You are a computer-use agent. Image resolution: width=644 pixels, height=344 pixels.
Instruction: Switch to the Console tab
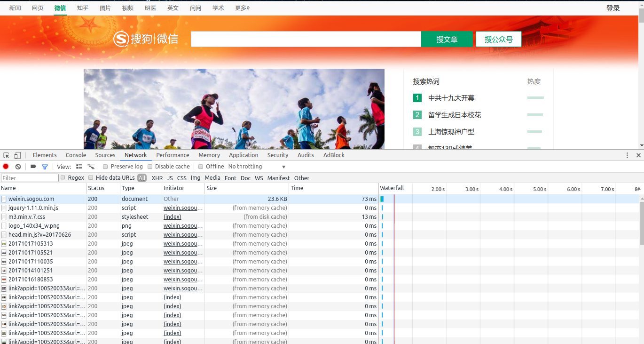[76, 155]
